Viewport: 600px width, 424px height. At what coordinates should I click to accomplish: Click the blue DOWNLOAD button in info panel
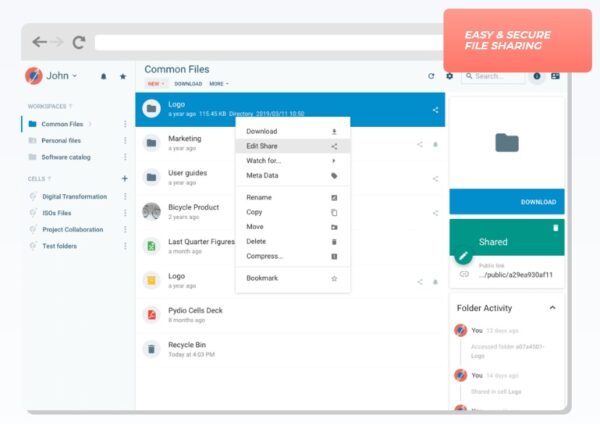(507, 201)
